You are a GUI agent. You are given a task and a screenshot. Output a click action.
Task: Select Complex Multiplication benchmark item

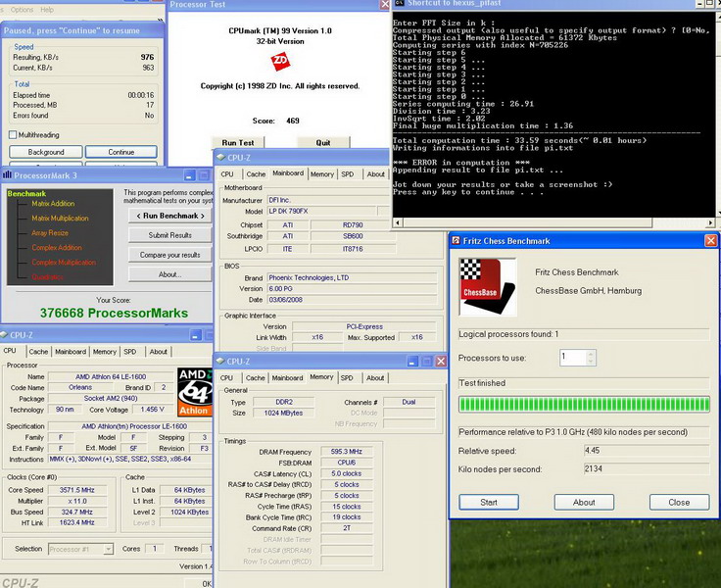(x=64, y=263)
